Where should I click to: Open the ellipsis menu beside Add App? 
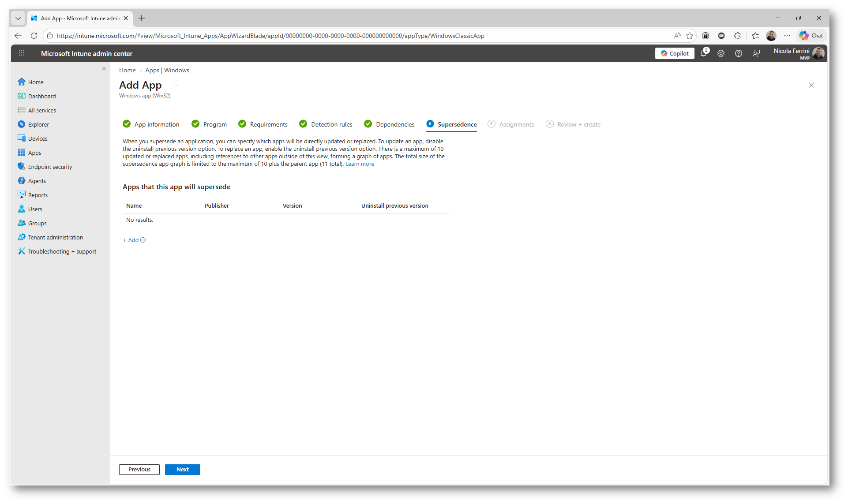click(x=176, y=85)
